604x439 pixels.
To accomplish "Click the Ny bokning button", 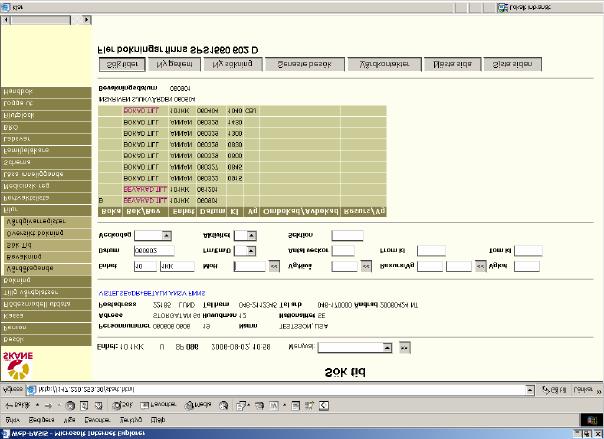I will coord(233,64).
